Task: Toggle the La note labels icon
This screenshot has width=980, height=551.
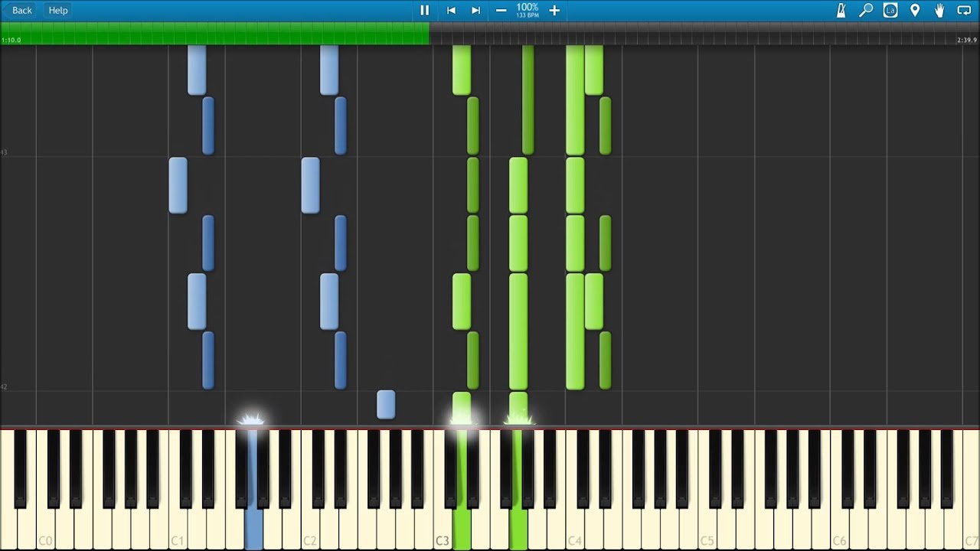Action: click(x=890, y=10)
